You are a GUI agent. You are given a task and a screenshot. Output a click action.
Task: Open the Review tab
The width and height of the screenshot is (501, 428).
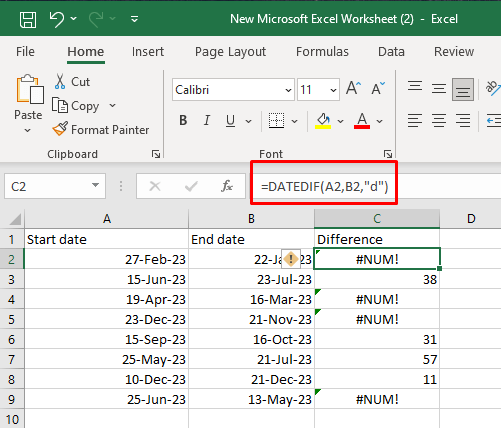tap(454, 52)
